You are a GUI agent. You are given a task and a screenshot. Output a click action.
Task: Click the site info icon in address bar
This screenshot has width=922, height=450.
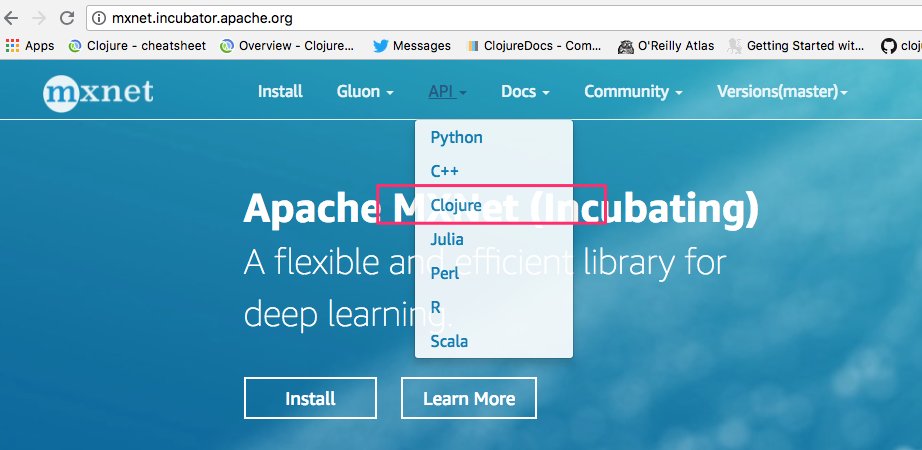click(x=99, y=18)
